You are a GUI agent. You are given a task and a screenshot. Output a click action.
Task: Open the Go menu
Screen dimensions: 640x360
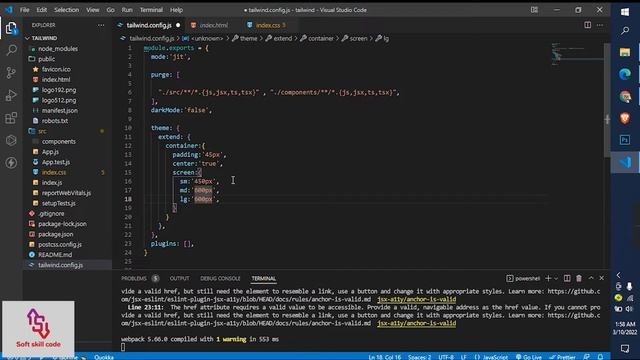(x=111, y=10)
